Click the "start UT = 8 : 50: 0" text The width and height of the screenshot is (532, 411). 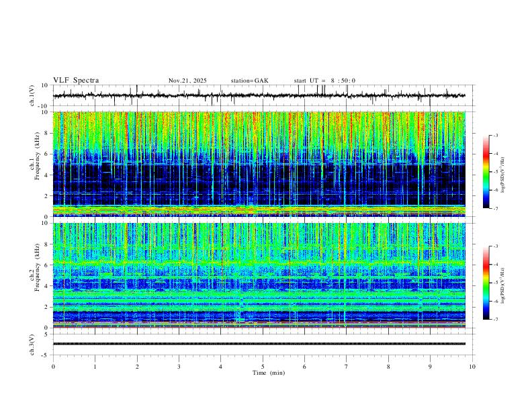click(x=324, y=81)
